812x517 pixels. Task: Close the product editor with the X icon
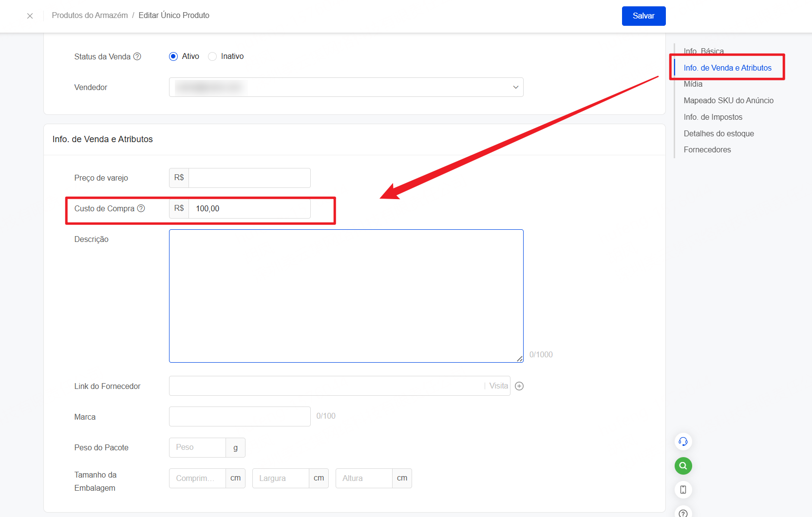[30, 16]
